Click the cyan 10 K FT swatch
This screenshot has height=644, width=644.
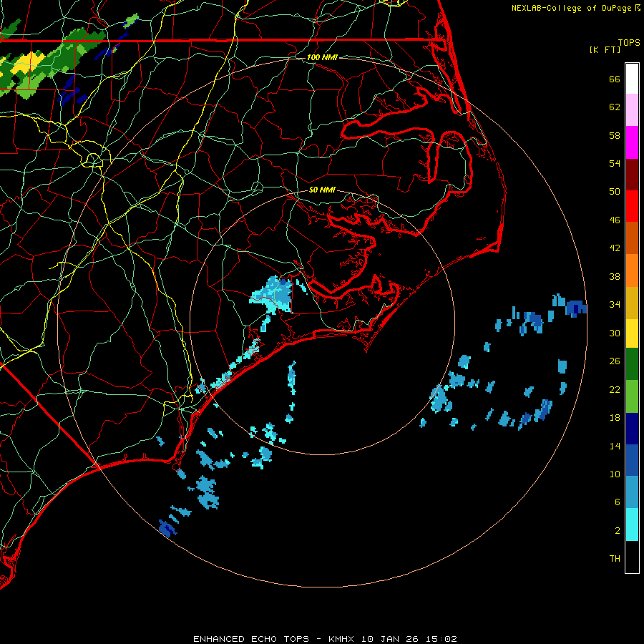pyautogui.click(x=632, y=525)
